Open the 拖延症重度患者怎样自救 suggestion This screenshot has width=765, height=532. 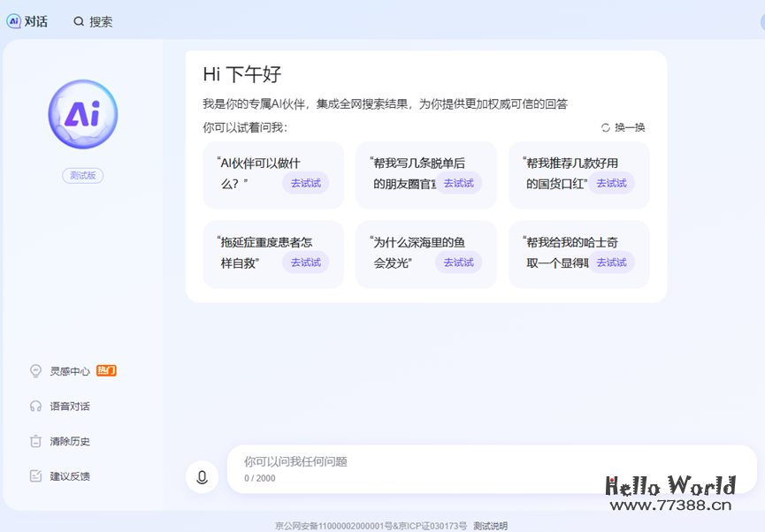pos(272,255)
